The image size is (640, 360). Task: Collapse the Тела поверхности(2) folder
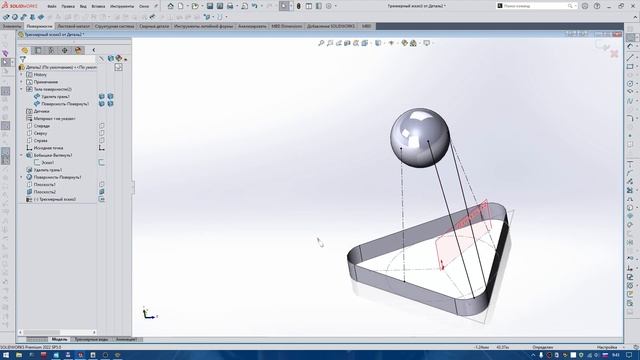click(x=22, y=89)
